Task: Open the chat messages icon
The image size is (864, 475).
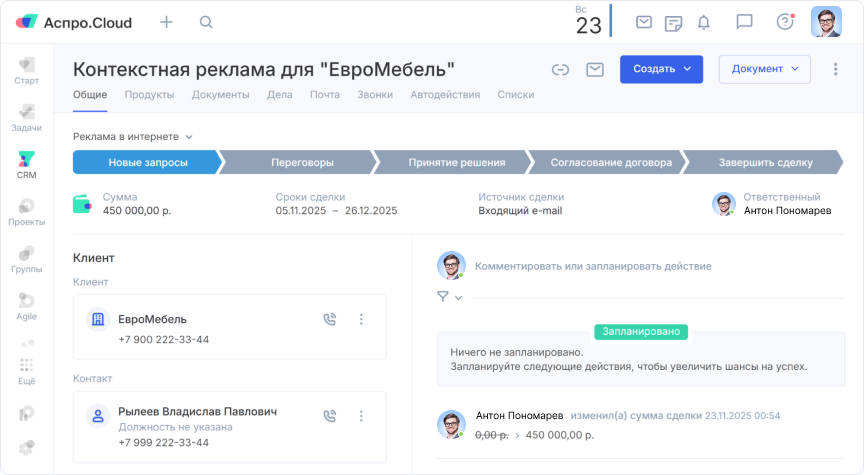Action: (x=744, y=22)
